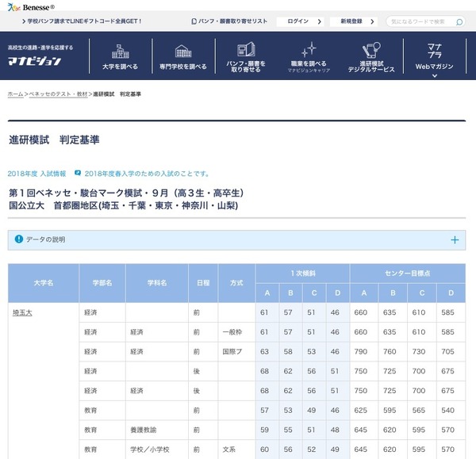The image size is (476, 459).
Task: Click the document icon beside パンフ・願書取り寄せリスト
Action: coord(194,21)
